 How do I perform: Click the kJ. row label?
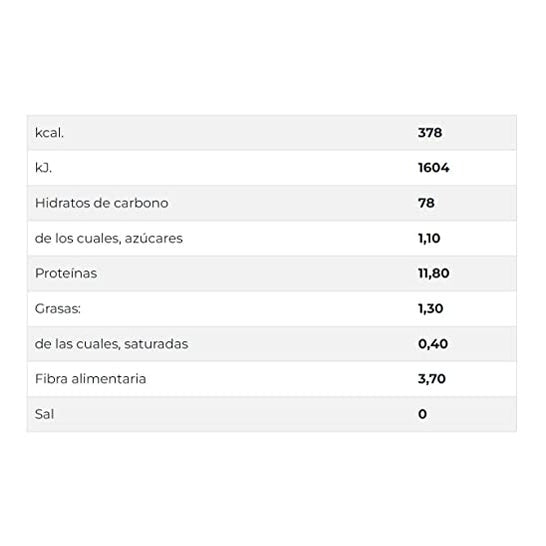click(43, 168)
